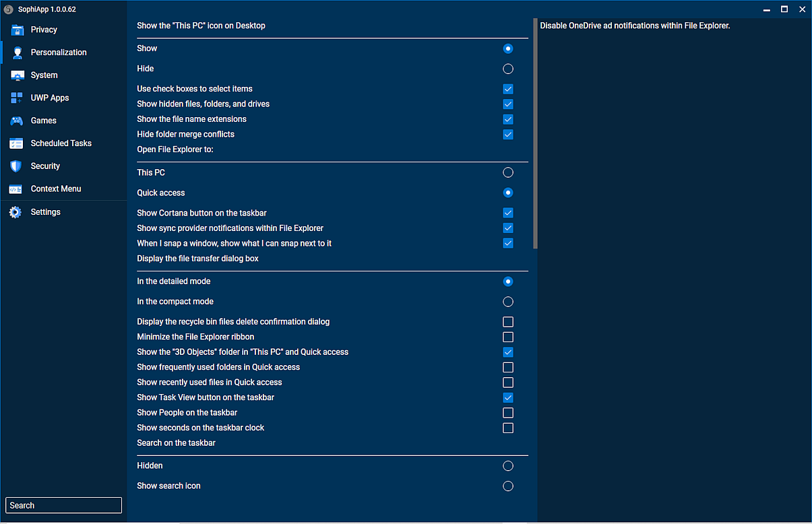The image size is (812, 524).
Task: Enable Minimize the File Explorer ribbon
Action: [508, 337]
